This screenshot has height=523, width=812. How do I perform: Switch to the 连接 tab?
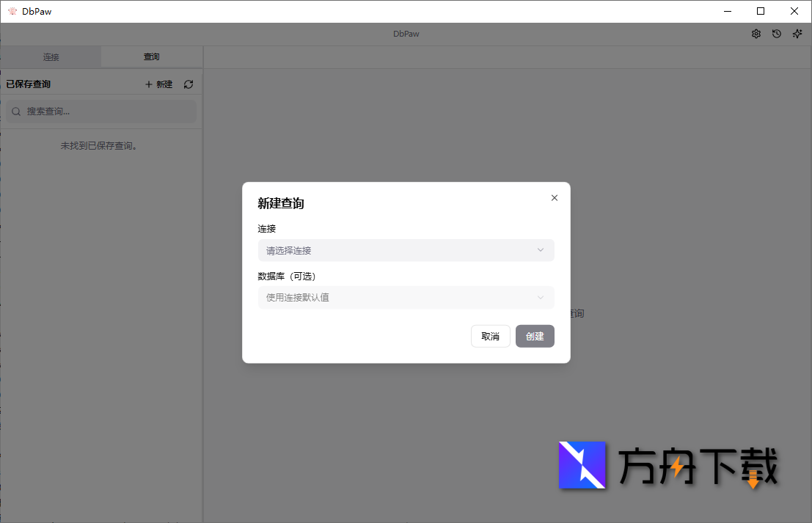point(51,56)
